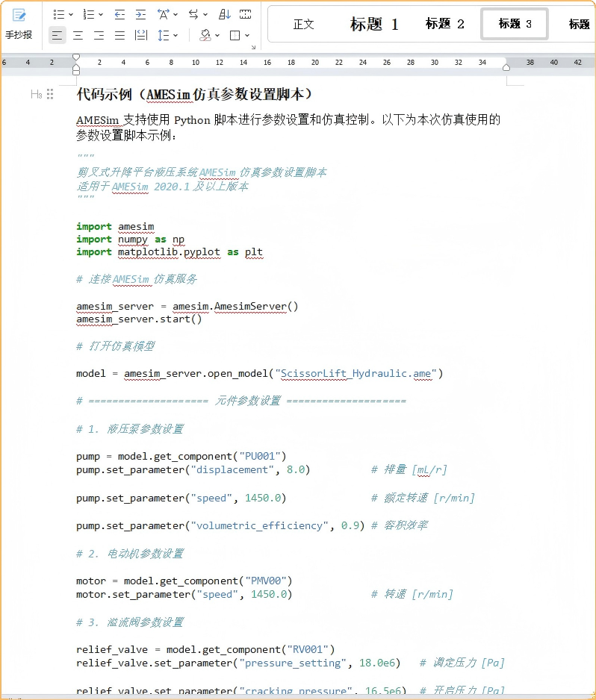Center align the paragraph
The image size is (596, 700).
tap(78, 35)
